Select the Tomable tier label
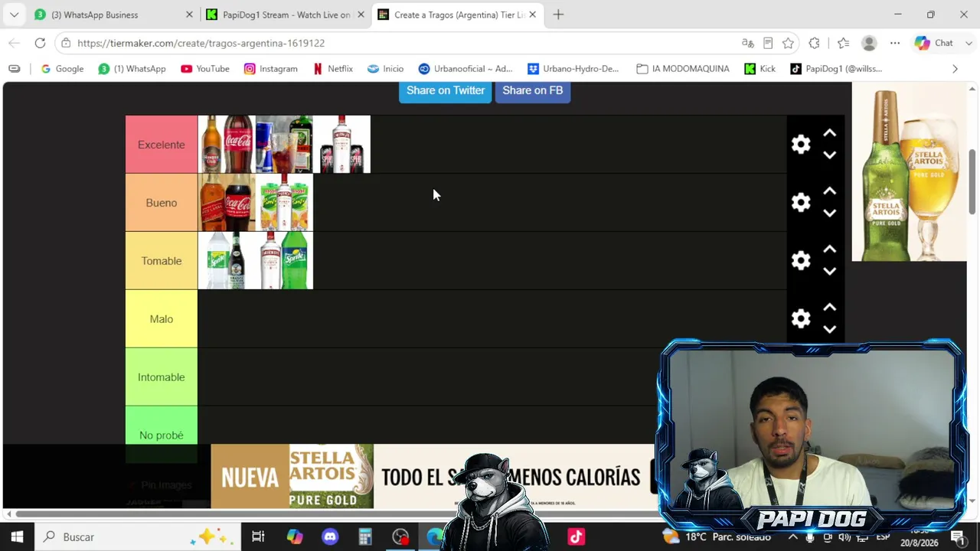The image size is (980, 551). 162,261
